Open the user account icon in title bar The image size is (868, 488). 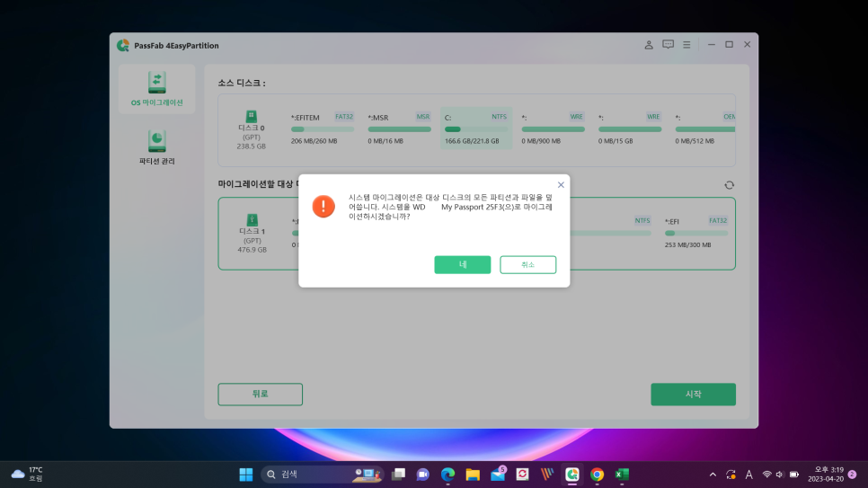(x=648, y=45)
